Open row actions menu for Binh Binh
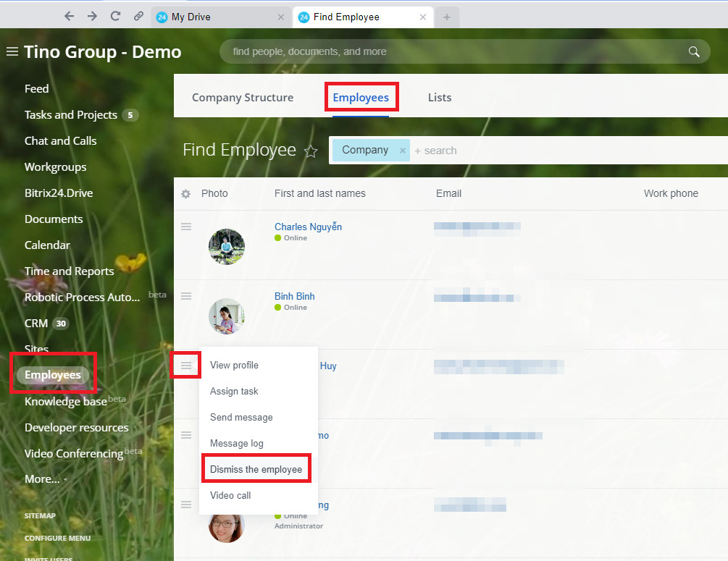Viewport: 728px width, 561px height. (186, 296)
